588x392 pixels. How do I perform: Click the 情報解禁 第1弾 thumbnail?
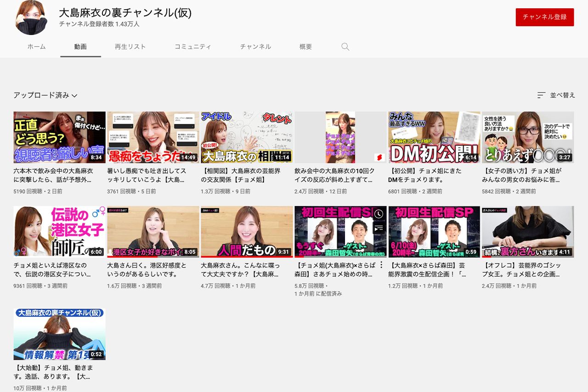[x=59, y=334]
